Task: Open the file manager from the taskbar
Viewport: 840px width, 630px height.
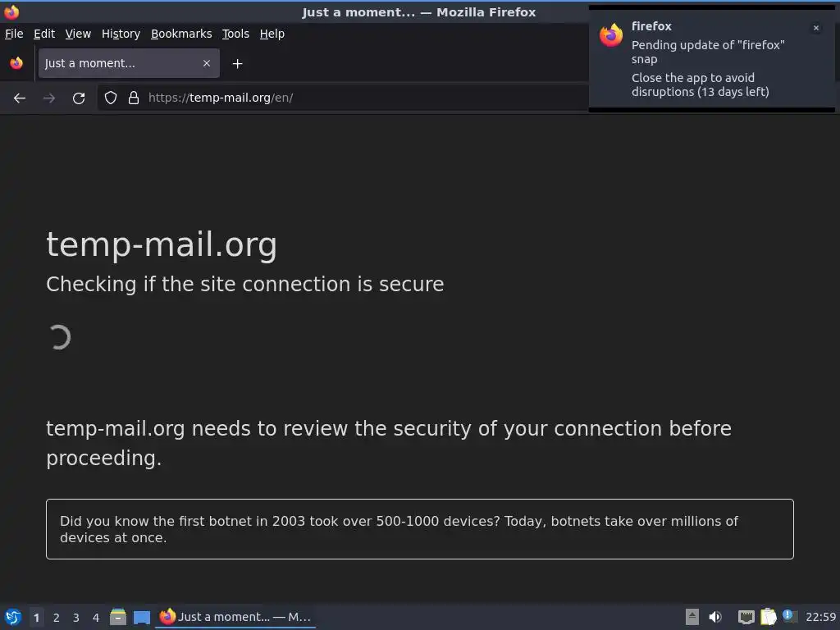Action: coord(118,617)
